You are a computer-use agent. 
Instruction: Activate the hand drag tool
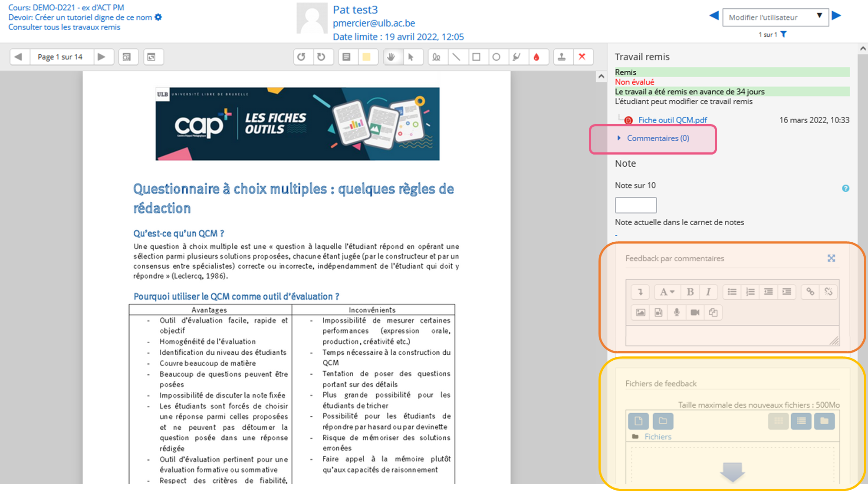(391, 57)
